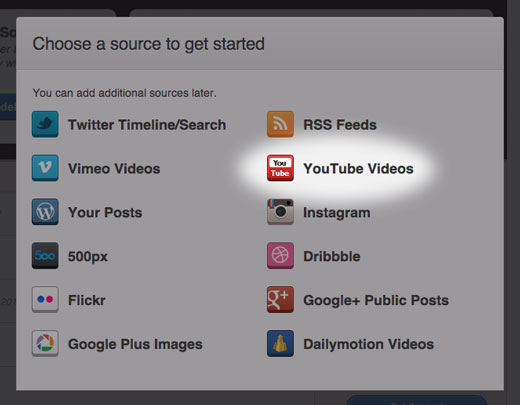Select the Your Posts option
Image resolution: width=520 pixels, height=405 pixels.
click(105, 213)
